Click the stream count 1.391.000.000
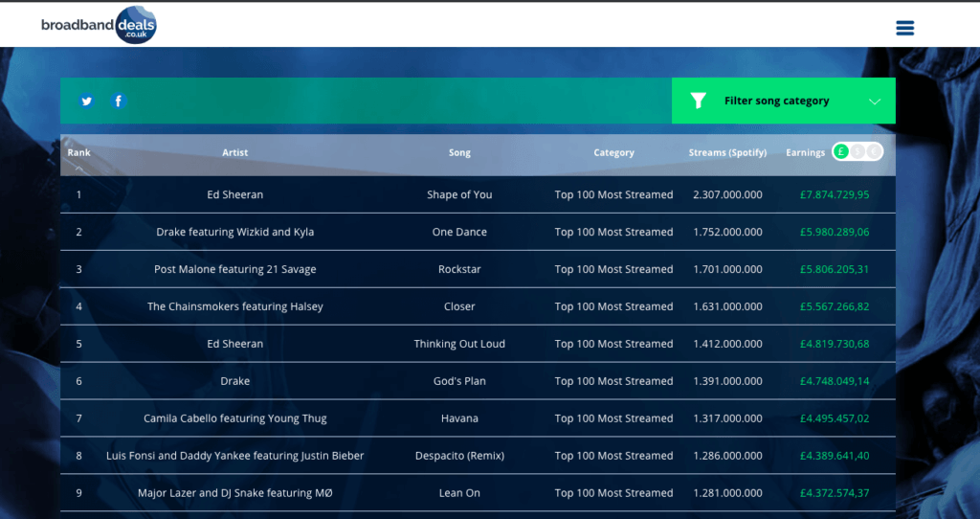The height and width of the screenshot is (519, 980). coord(727,381)
